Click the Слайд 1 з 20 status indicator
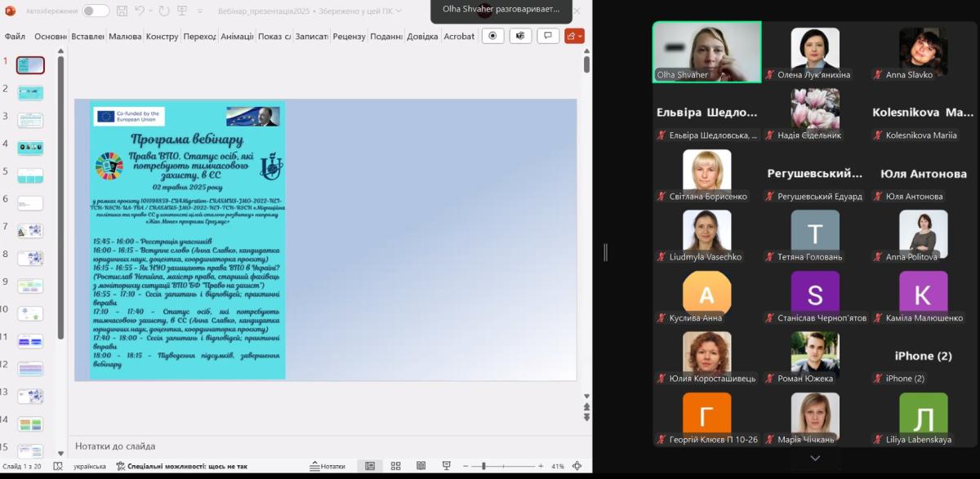The width and height of the screenshot is (980, 479). click(x=21, y=466)
